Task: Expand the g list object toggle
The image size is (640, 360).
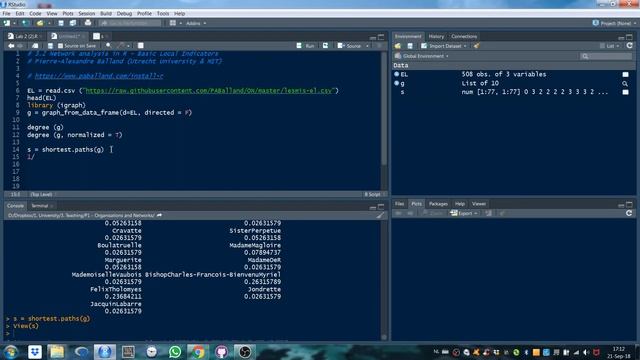Action: [396, 83]
